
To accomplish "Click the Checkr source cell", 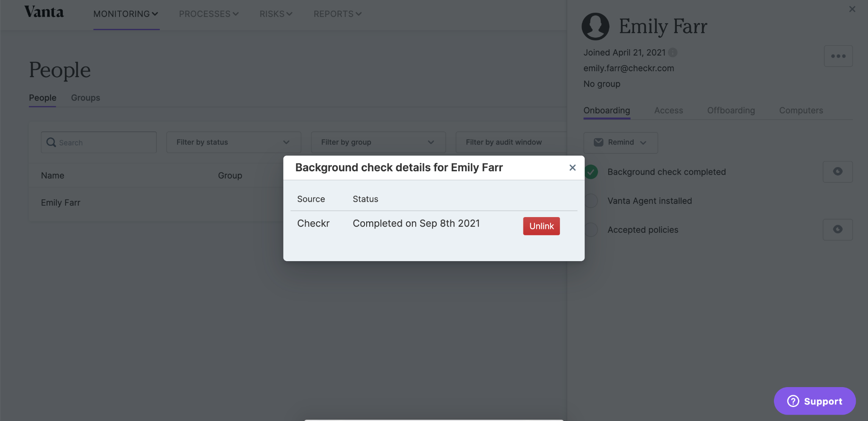I will tap(313, 223).
